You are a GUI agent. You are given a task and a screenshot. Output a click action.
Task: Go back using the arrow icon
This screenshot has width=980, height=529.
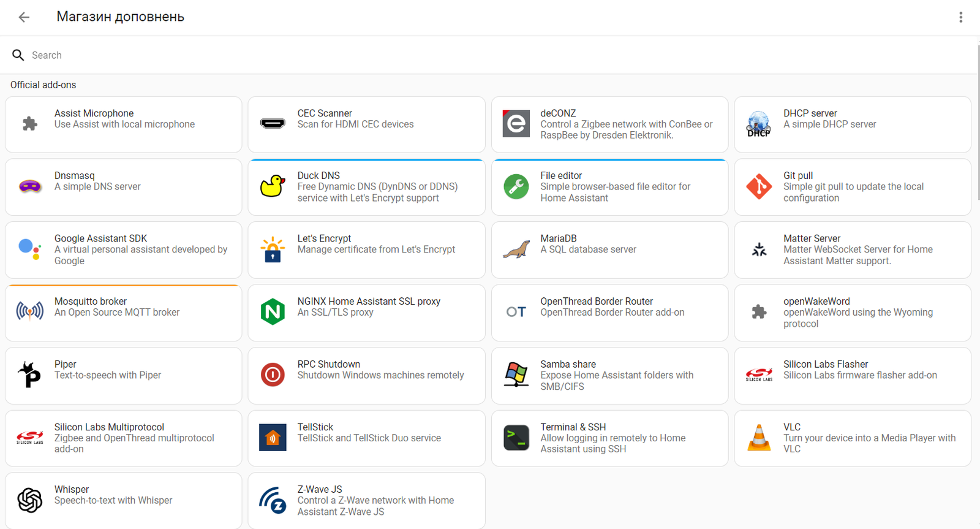[24, 17]
